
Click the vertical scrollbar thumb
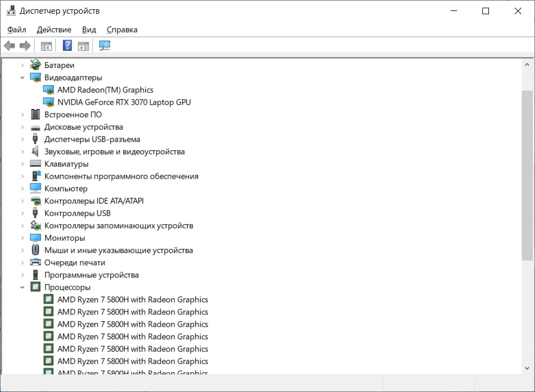527,175
